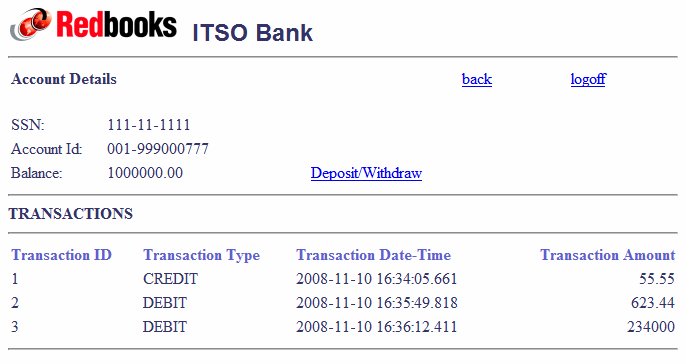Click the TRANSACTIONS section heading
The height and width of the screenshot is (364, 686).
coord(71,214)
